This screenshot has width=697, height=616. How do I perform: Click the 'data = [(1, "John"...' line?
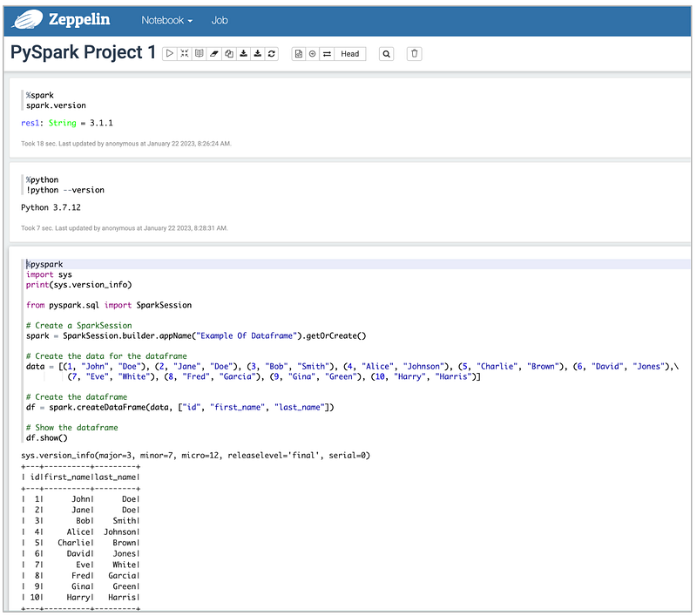click(x=353, y=366)
